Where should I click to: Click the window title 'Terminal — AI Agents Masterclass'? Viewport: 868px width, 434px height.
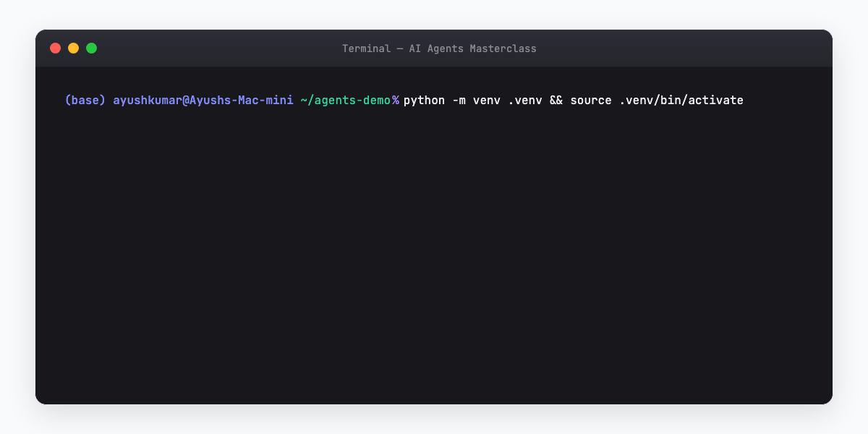[439, 48]
